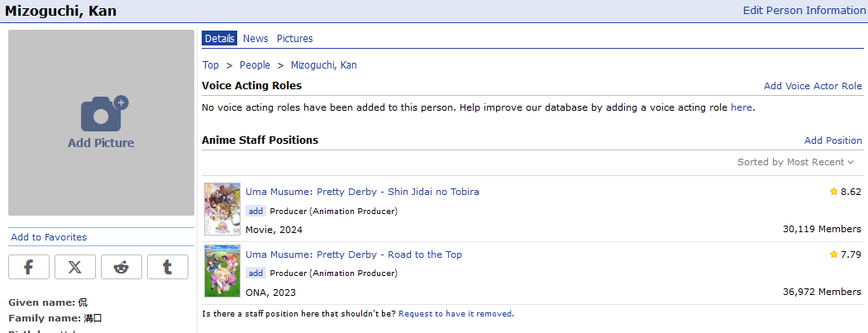The image size is (868, 333).
Task: Click the star next to score 8.62
Action: pos(833,192)
